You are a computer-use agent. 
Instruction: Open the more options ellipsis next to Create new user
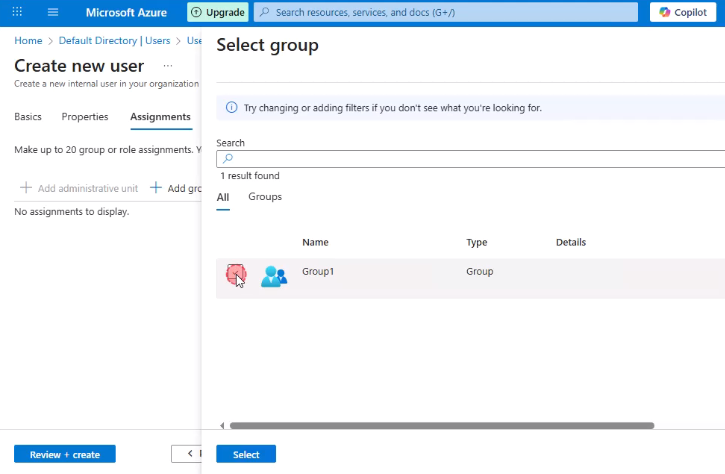pyautogui.click(x=168, y=66)
